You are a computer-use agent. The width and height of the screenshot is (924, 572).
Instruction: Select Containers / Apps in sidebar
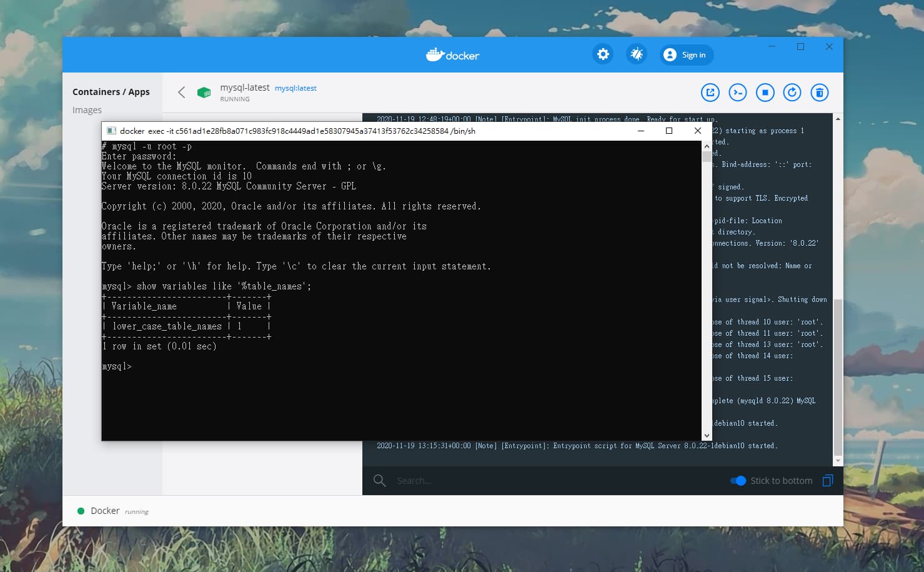click(111, 92)
